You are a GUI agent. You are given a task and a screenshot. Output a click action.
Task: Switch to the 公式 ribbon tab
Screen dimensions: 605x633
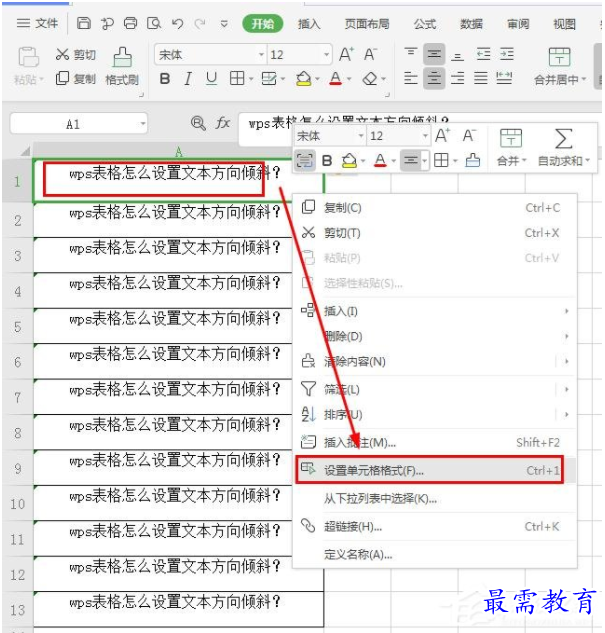425,24
